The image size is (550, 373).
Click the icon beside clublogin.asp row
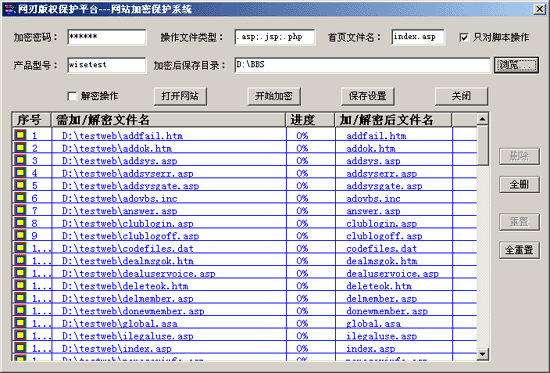pos(20,223)
